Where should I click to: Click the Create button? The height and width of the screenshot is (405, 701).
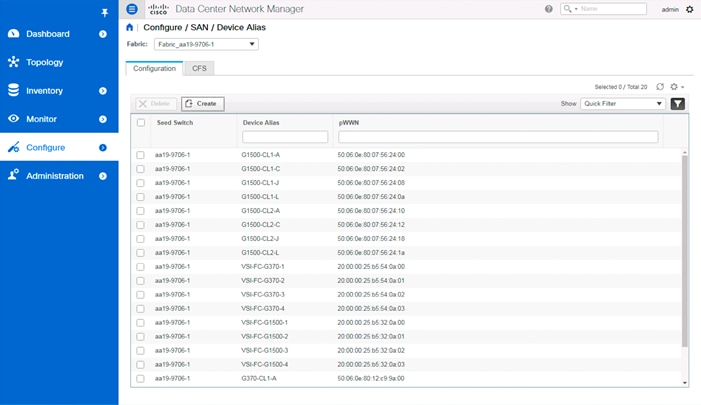coord(203,104)
